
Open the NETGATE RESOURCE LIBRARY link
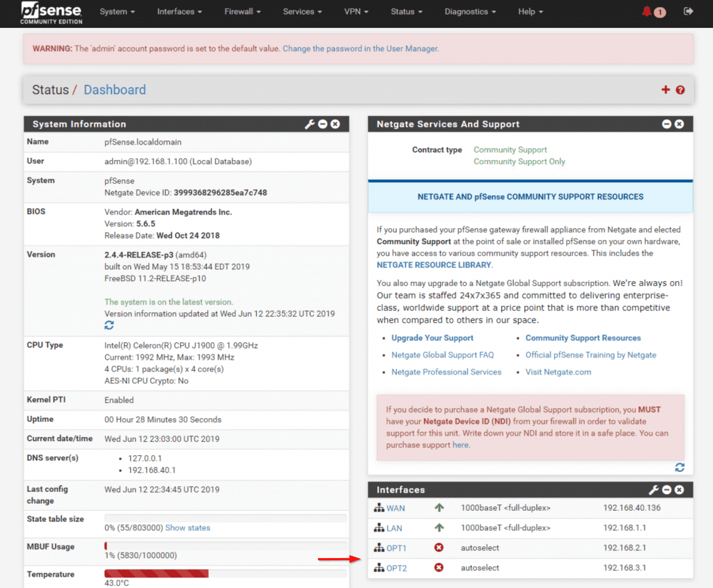point(434,265)
